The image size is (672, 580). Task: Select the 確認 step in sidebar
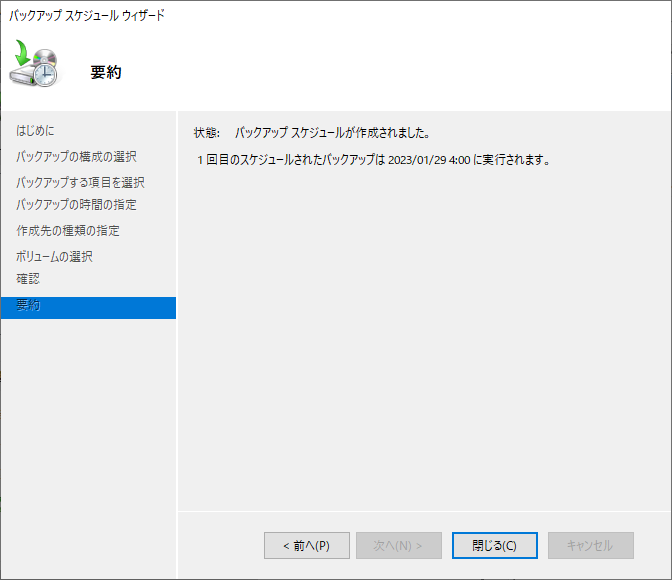coord(29,279)
